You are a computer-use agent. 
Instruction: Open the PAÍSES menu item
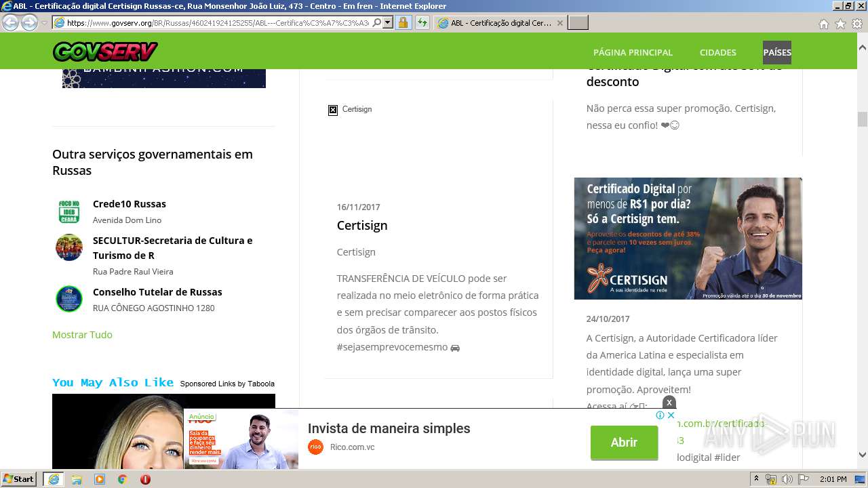click(x=777, y=52)
